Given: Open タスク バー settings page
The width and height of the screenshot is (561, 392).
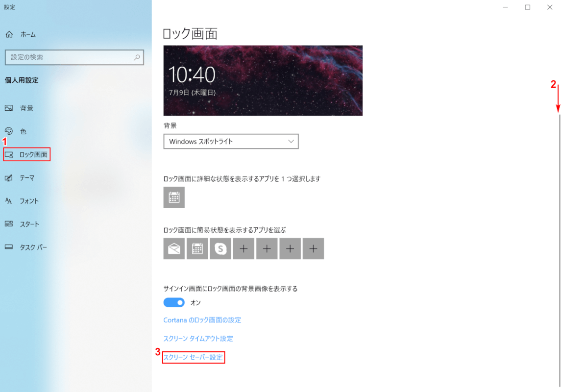Looking at the screenshot, I should pos(33,247).
